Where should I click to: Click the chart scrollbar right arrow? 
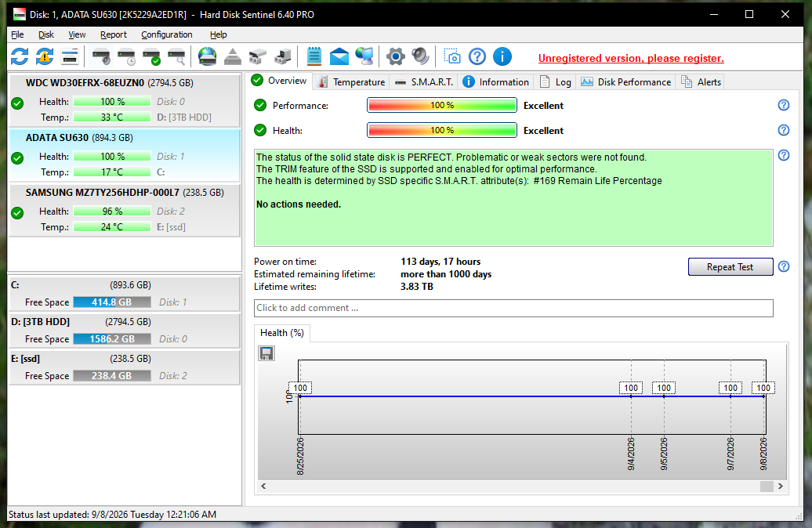[x=781, y=486]
